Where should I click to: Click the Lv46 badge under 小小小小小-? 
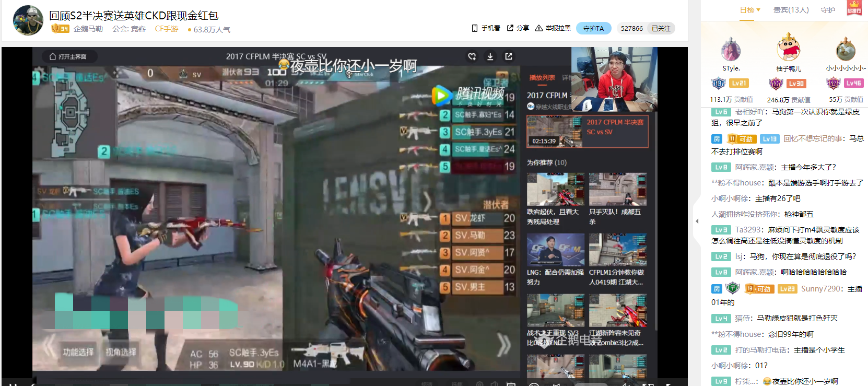[854, 83]
